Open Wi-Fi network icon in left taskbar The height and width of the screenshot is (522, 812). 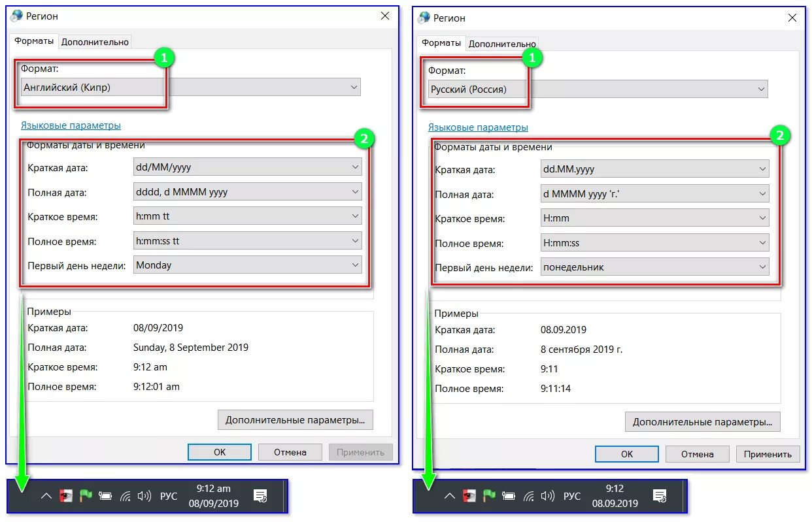(x=126, y=497)
